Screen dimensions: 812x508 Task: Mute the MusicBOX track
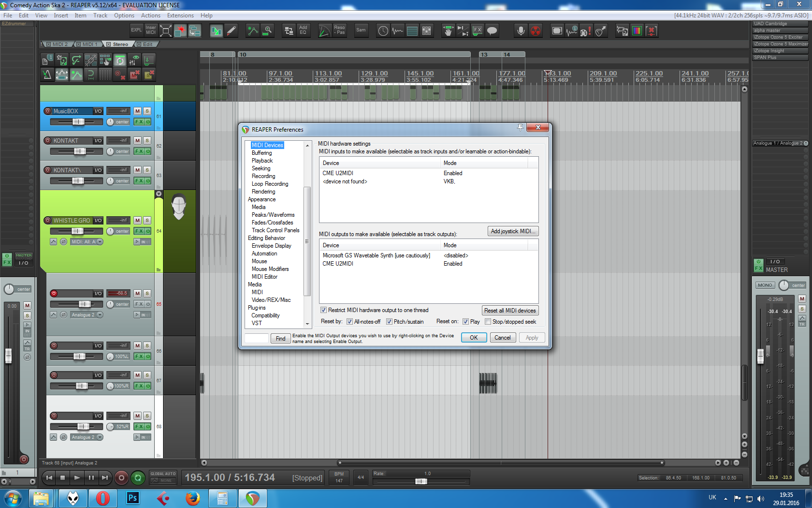pyautogui.click(x=138, y=111)
